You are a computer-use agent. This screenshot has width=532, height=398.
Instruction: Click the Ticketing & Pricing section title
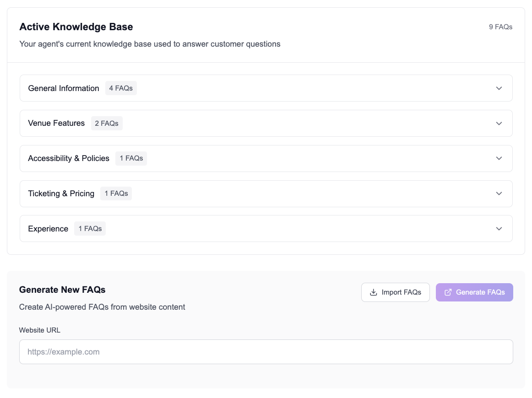[x=61, y=194]
